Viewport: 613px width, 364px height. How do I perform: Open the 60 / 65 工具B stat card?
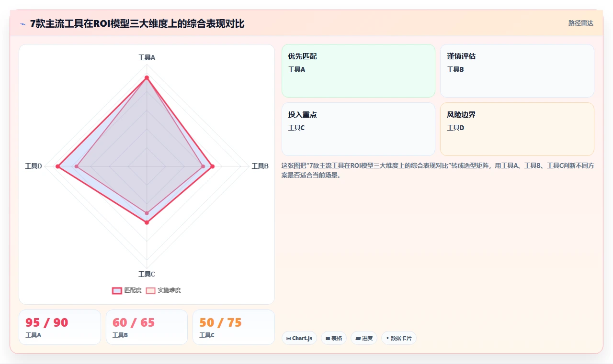pyautogui.click(x=147, y=327)
